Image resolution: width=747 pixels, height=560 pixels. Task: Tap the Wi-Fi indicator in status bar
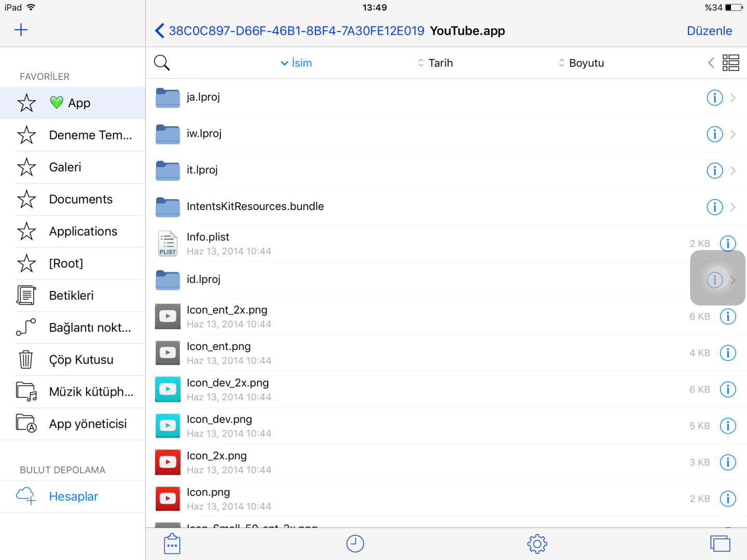[x=31, y=7]
